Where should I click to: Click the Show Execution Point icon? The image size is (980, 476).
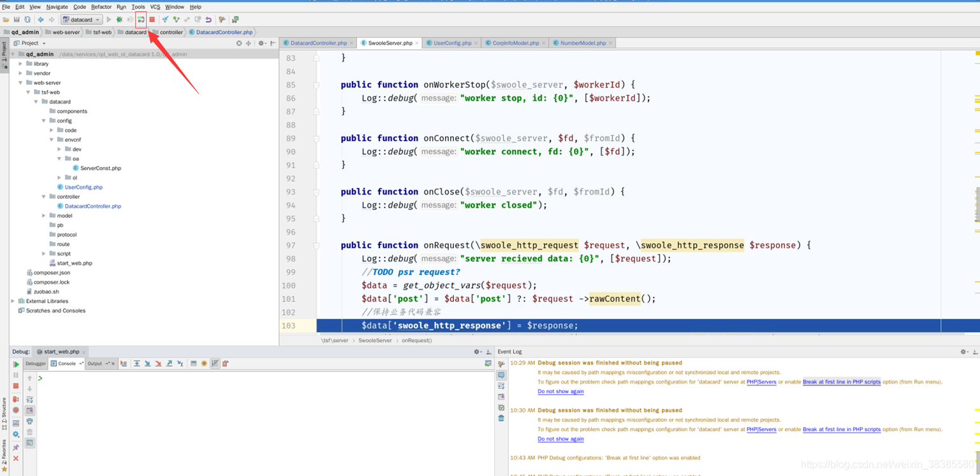click(124, 364)
